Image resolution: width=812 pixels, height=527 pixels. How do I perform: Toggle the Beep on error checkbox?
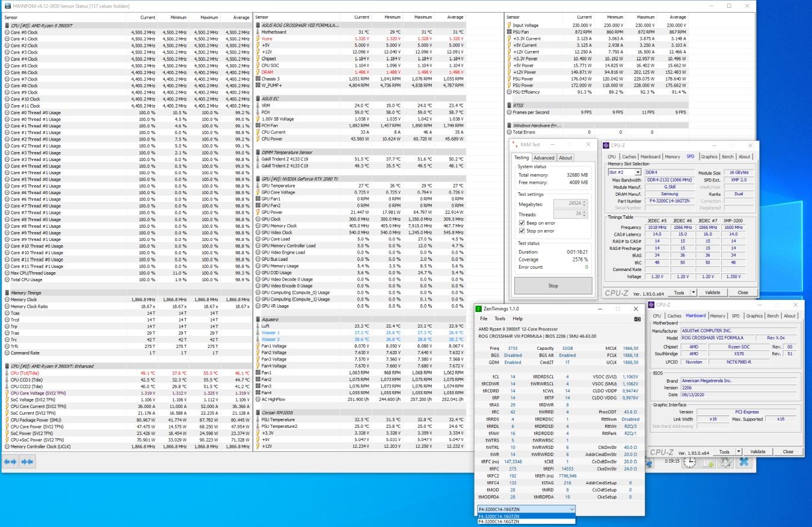click(x=522, y=222)
